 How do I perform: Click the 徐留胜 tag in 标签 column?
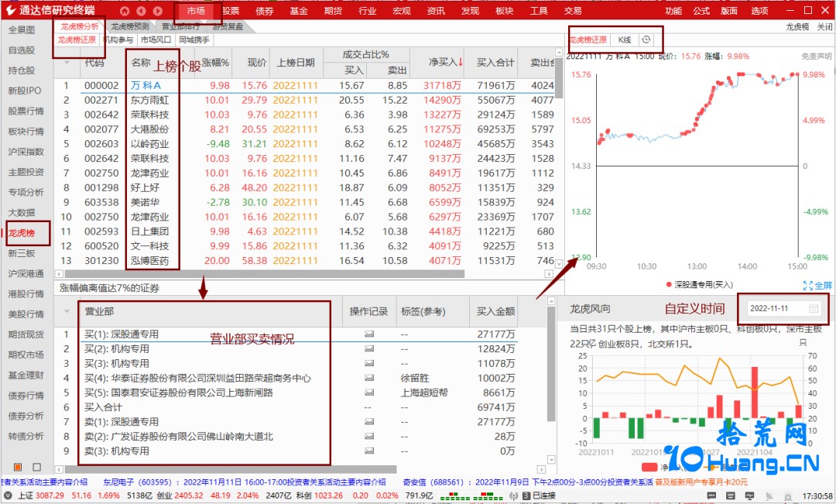tap(415, 378)
